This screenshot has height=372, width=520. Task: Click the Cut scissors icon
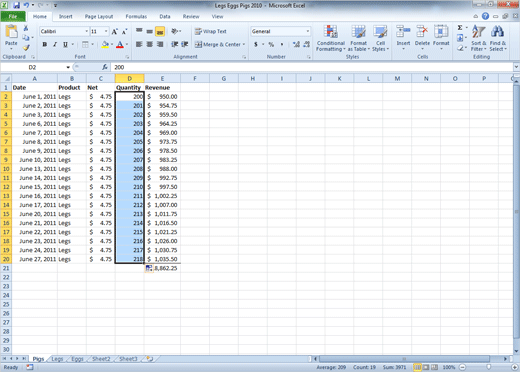(26, 28)
